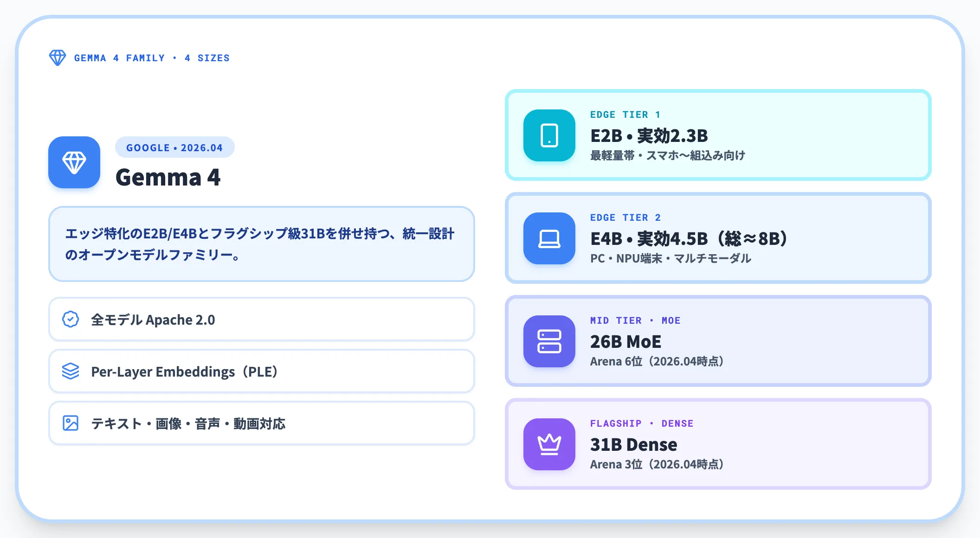Click the E4B • 実効4.5B（総≈8B） heading
The height and width of the screenshot is (538, 980).
689,239
